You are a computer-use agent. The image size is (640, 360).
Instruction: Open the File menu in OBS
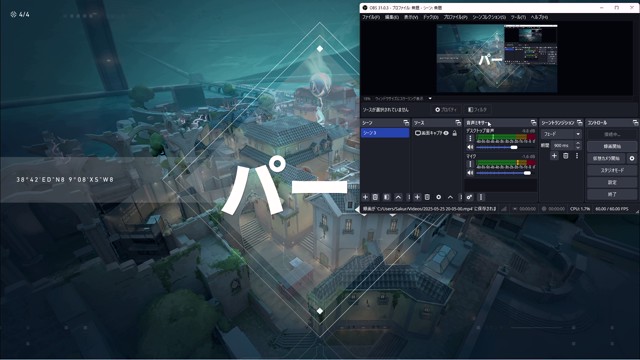(371, 17)
